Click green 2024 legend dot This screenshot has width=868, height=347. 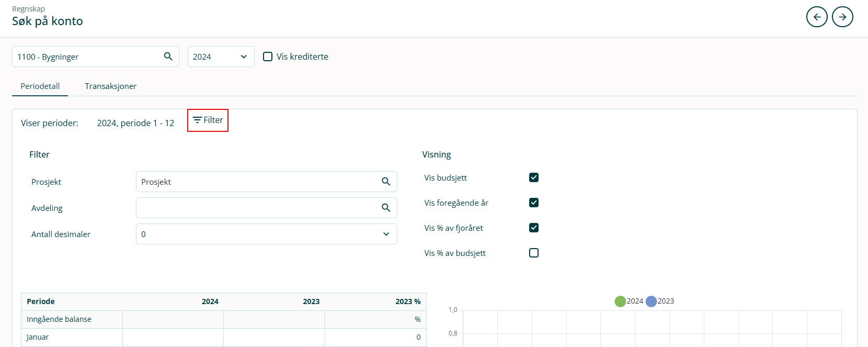pyautogui.click(x=620, y=301)
